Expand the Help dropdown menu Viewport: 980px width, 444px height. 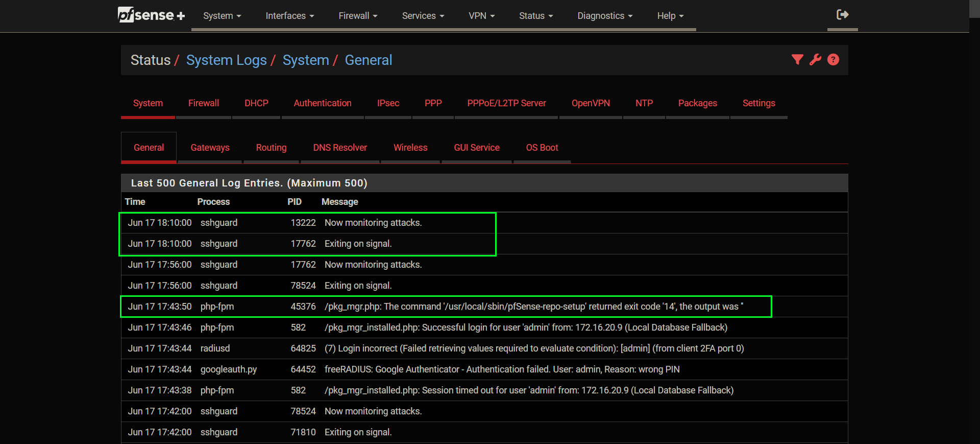point(670,16)
